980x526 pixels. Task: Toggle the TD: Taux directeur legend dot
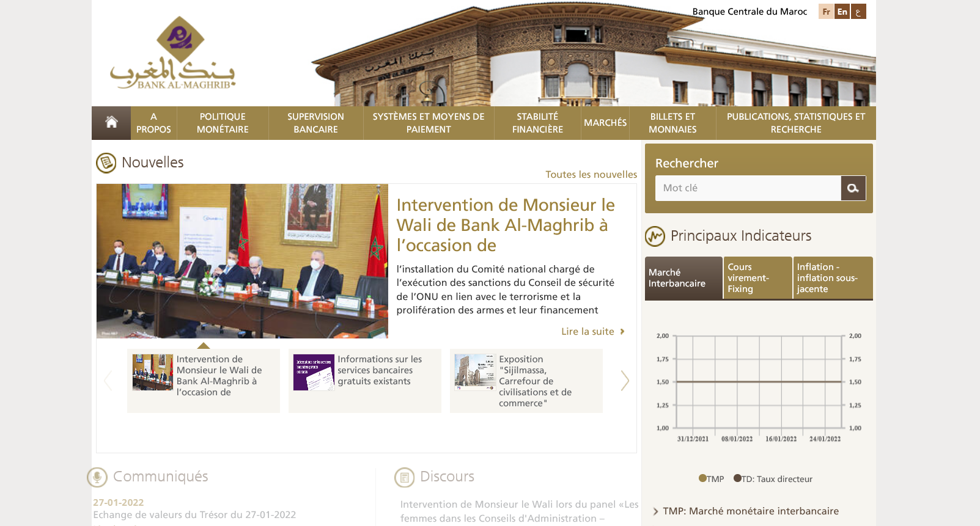pyautogui.click(x=738, y=478)
